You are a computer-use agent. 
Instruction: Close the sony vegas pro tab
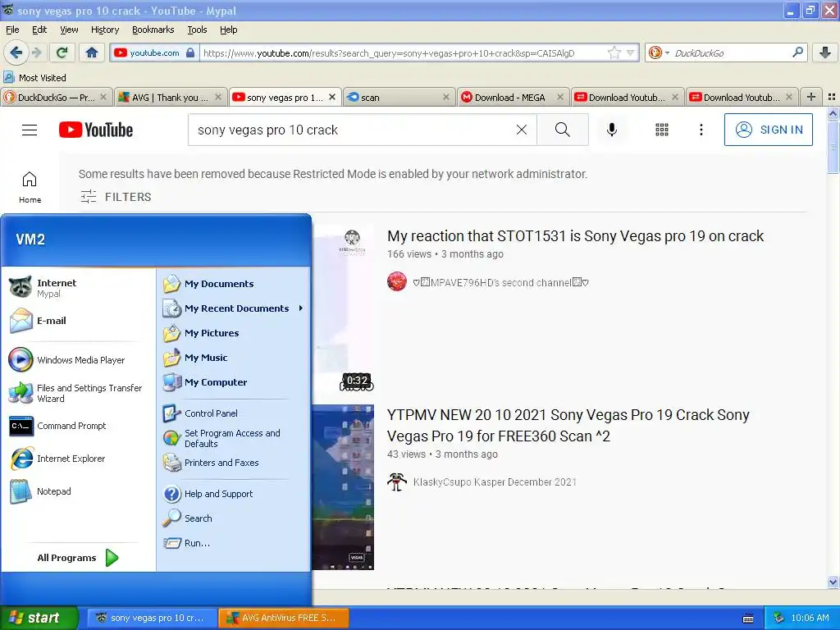[x=332, y=97]
